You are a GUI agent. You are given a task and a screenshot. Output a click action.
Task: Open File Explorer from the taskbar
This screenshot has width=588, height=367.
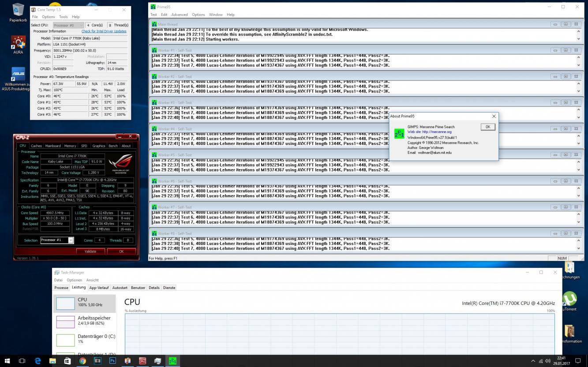coord(52,361)
